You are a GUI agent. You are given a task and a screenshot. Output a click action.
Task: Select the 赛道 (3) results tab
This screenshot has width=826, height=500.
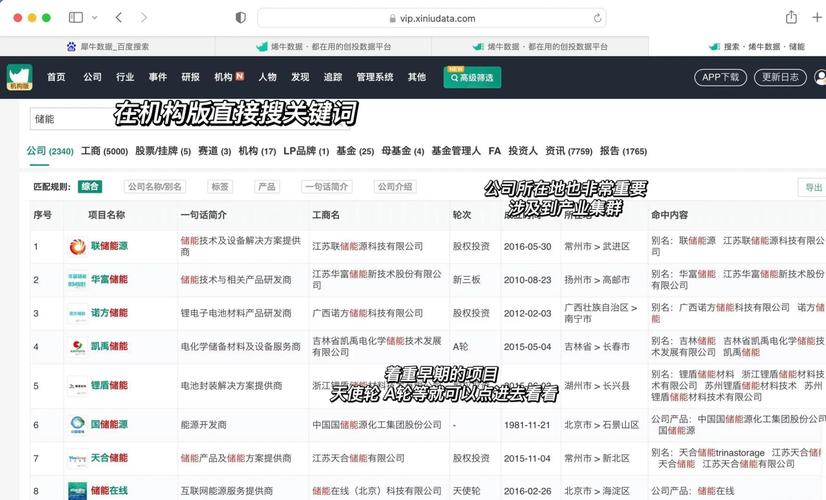click(214, 151)
